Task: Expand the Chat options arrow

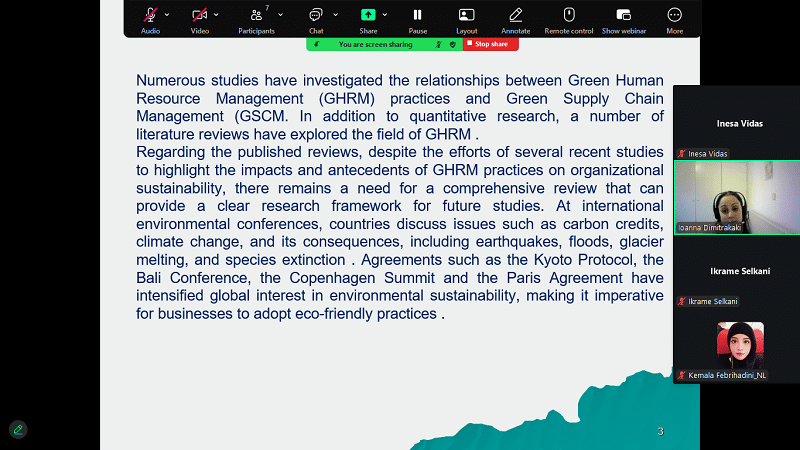Action: pos(335,15)
